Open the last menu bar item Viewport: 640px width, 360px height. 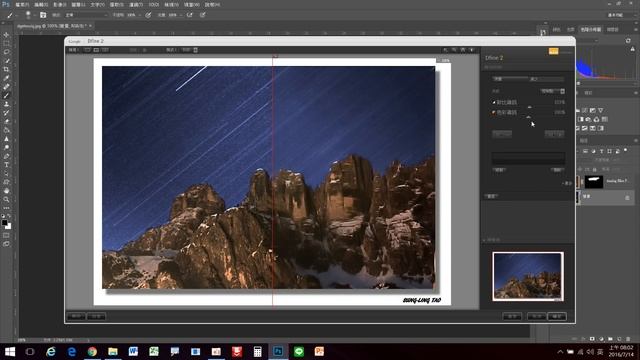pos(212,4)
